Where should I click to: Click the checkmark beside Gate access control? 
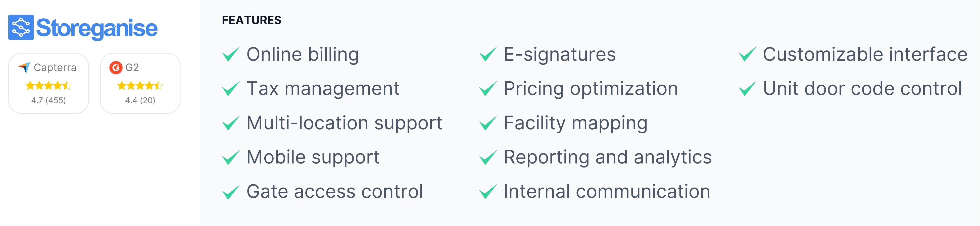click(x=231, y=192)
